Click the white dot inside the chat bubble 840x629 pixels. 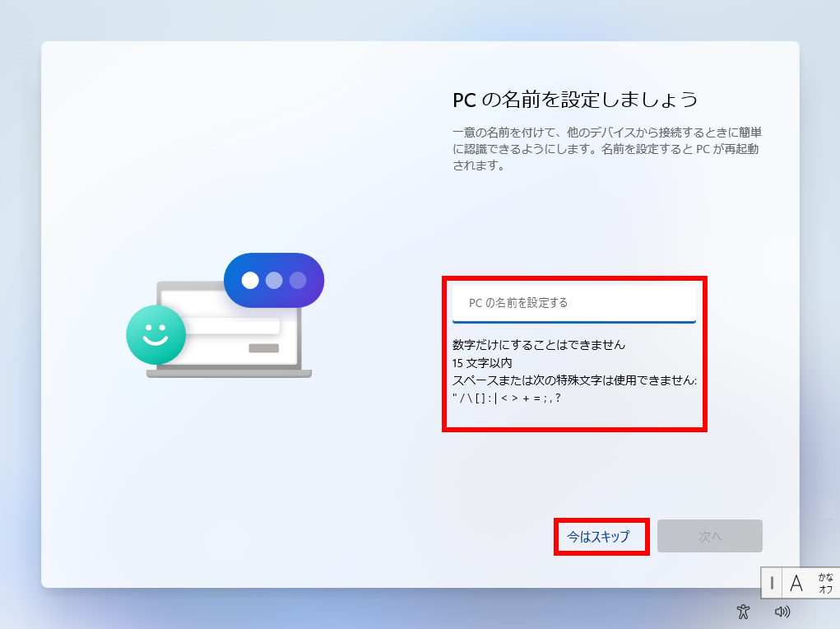point(250,281)
